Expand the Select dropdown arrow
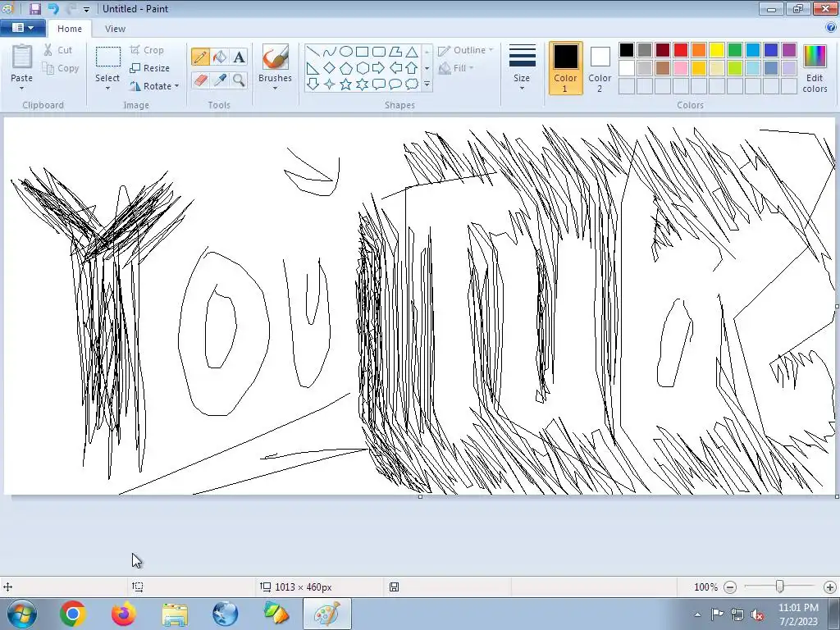The width and height of the screenshot is (840, 630). pos(107,89)
